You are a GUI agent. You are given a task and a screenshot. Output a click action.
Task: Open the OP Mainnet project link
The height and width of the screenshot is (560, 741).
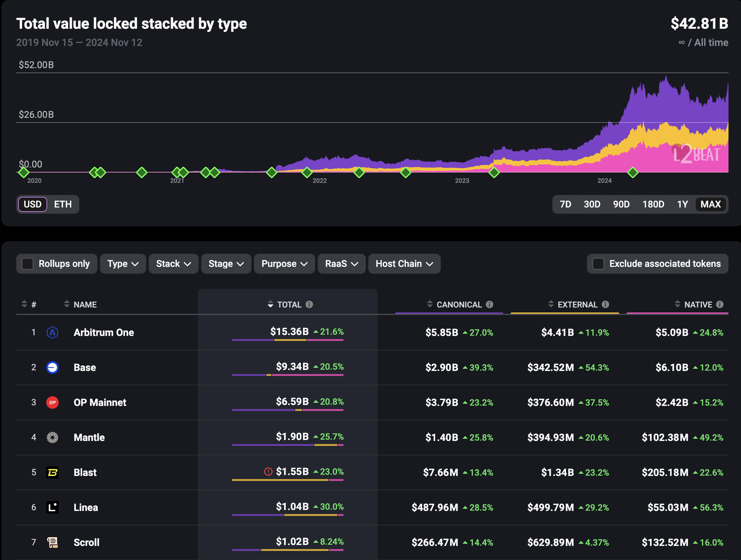[x=100, y=402]
